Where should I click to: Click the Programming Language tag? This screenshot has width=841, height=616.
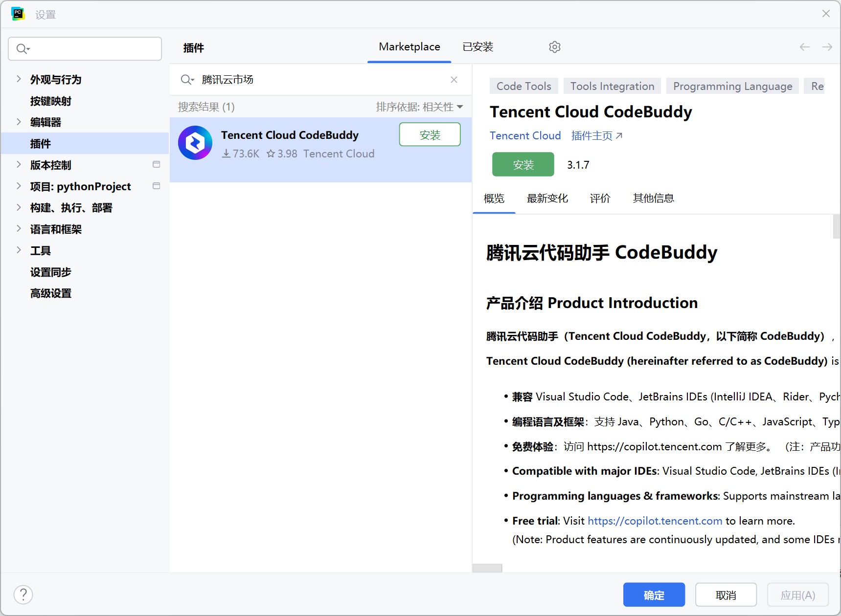pos(732,86)
